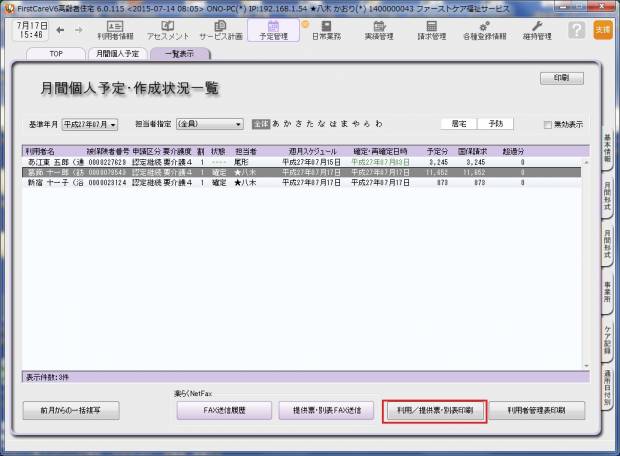Open the 請求管理 module

coord(431,29)
